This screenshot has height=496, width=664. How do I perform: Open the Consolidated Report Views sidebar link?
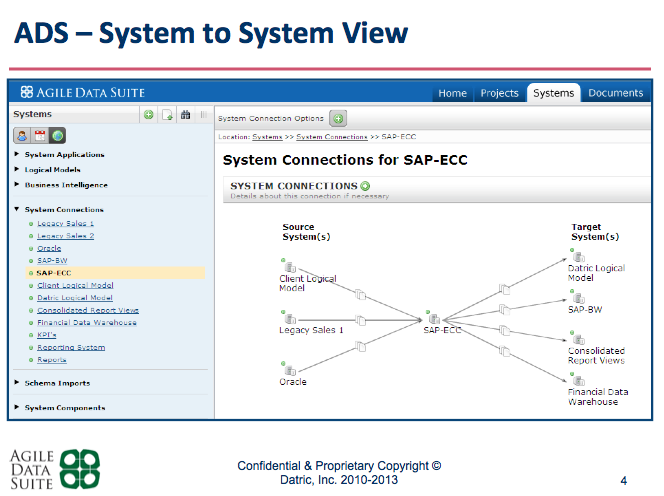pyautogui.click(x=88, y=310)
